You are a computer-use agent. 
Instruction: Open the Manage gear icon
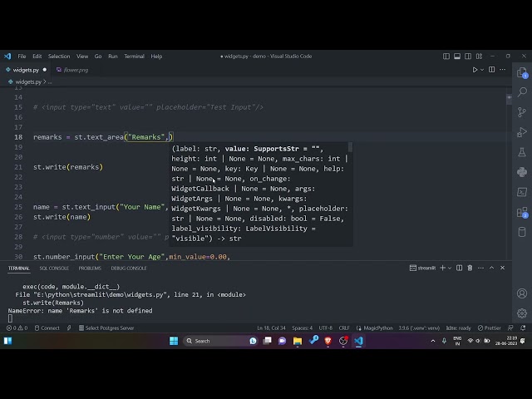point(522,313)
